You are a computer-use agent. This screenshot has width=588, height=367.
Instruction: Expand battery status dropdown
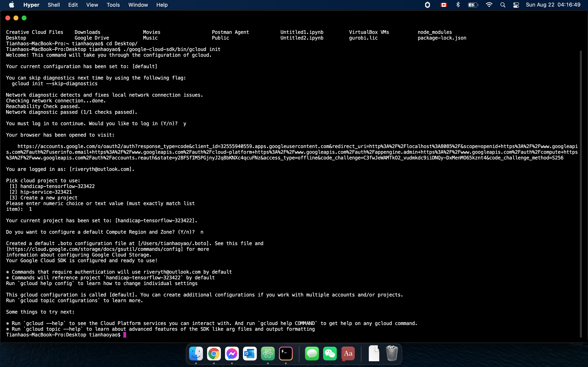(473, 5)
